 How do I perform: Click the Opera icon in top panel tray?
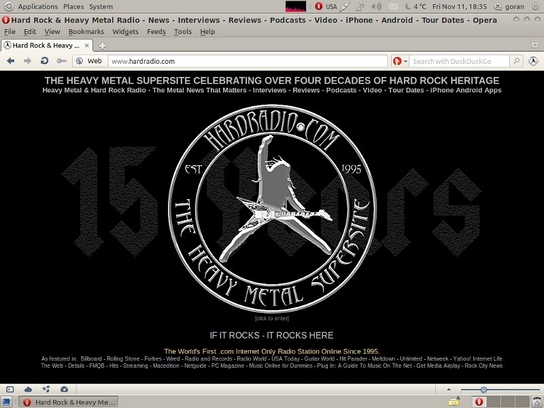(318, 6)
